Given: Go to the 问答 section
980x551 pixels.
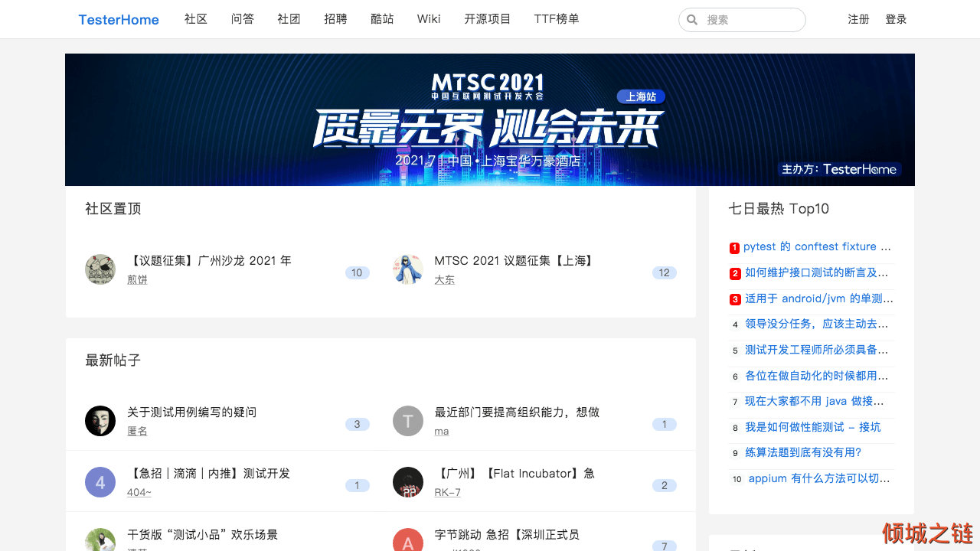Looking at the screenshot, I should pos(243,19).
